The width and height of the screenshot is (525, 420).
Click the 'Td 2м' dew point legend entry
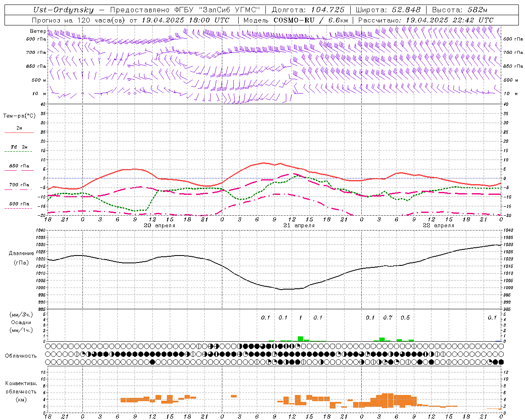pos(19,147)
